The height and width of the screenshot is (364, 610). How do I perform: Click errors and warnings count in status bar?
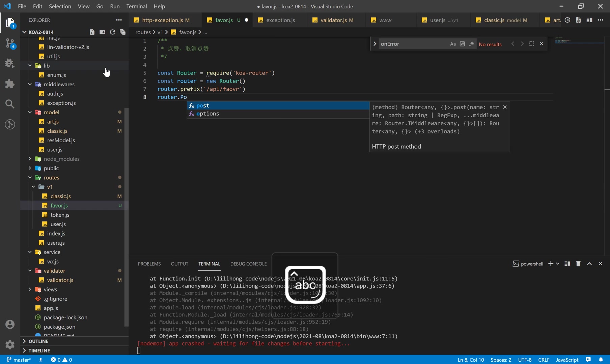coord(61,360)
